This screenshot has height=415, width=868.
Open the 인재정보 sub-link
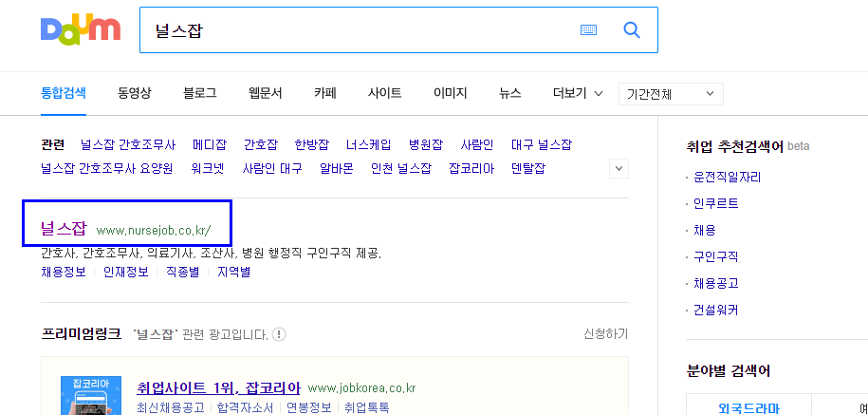tap(126, 272)
